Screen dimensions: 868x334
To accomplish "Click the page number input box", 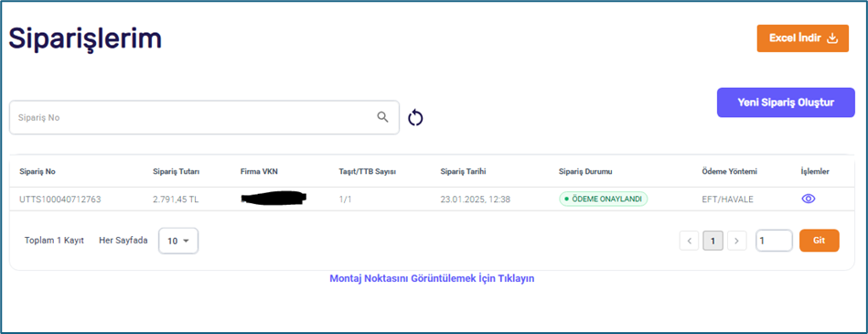I will pyautogui.click(x=774, y=241).
